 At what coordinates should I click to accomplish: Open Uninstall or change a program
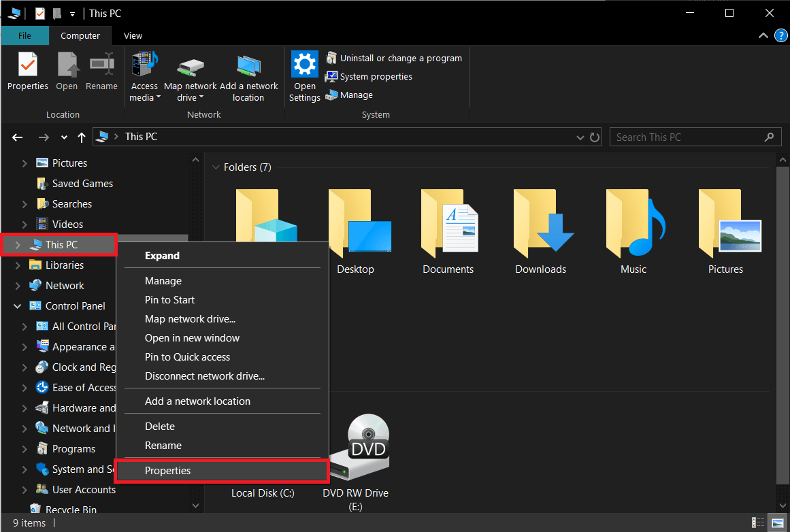coord(395,58)
